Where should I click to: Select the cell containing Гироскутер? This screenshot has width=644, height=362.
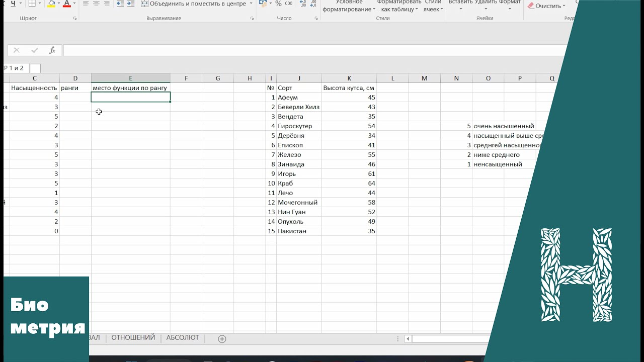299,126
